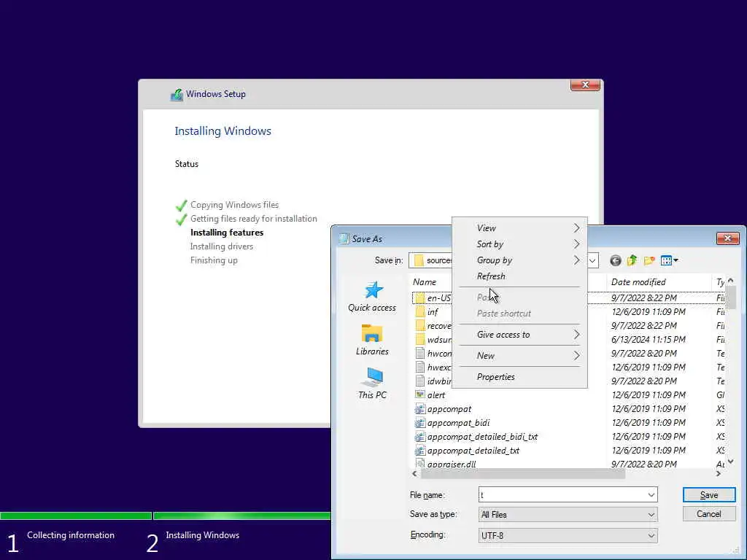Expand the Save in dropdown arrow

592,260
